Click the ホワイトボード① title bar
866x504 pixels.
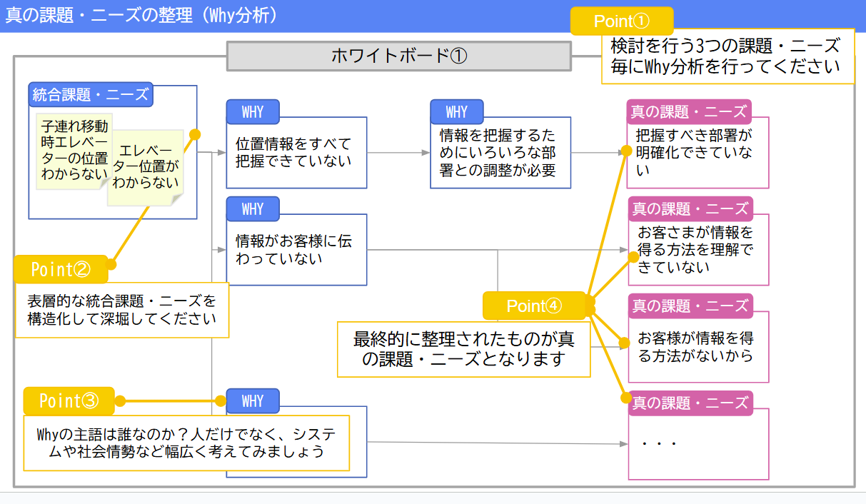(x=398, y=54)
